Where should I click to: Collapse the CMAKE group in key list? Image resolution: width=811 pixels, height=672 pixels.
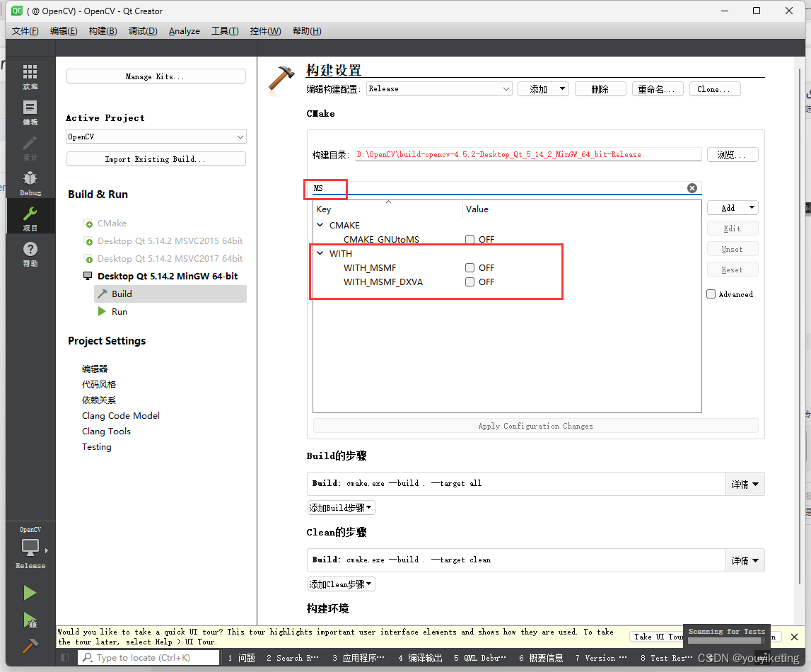[x=320, y=225]
